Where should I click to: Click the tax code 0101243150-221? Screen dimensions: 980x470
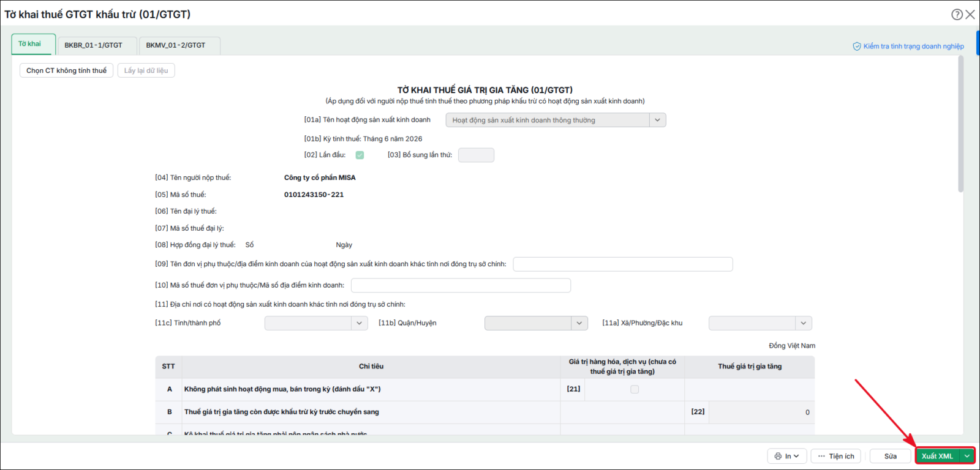tap(314, 195)
